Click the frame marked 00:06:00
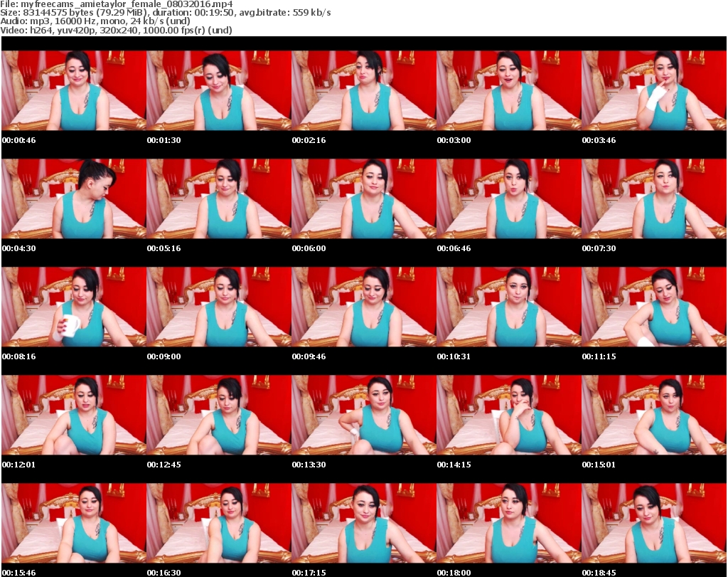Image resolution: width=728 pixels, height=577 pixels. click(x=364, y=198)
